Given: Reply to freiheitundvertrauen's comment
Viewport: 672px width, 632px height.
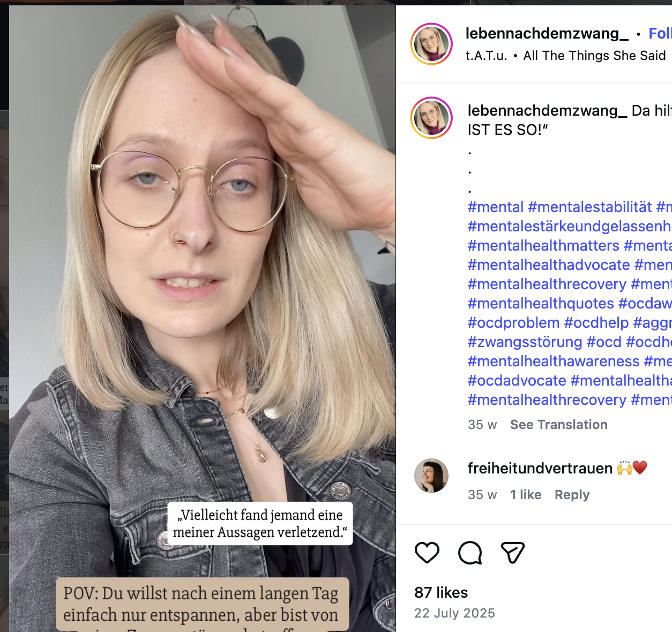Looking at the screenshot, I should click(x=572, y=495).
